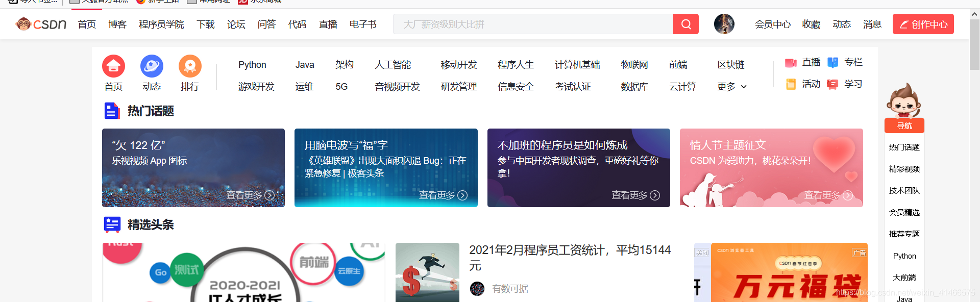Screen dimensions: 980x302
Task: Jump to 热门话题 in side navigation
Action: [x=904, y=147]
